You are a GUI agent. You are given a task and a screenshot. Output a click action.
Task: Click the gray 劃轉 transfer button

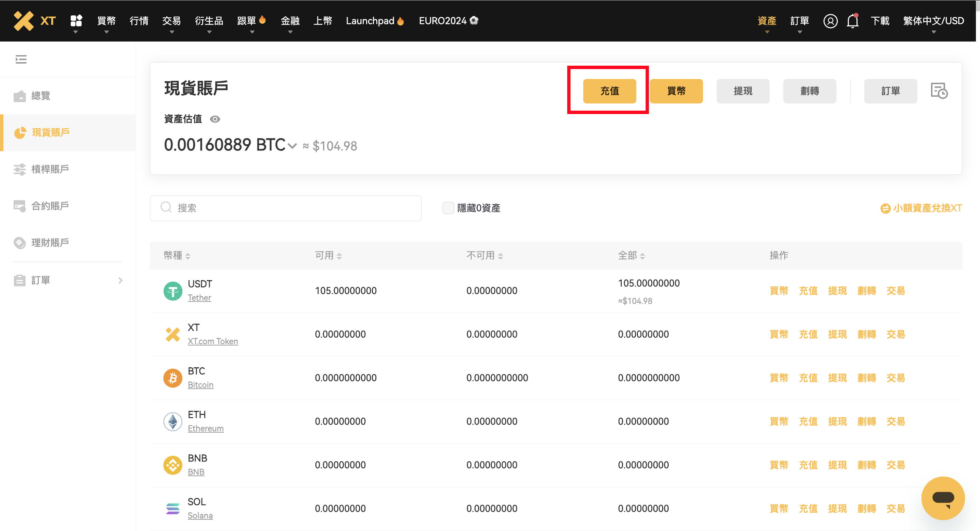point(810,91)
